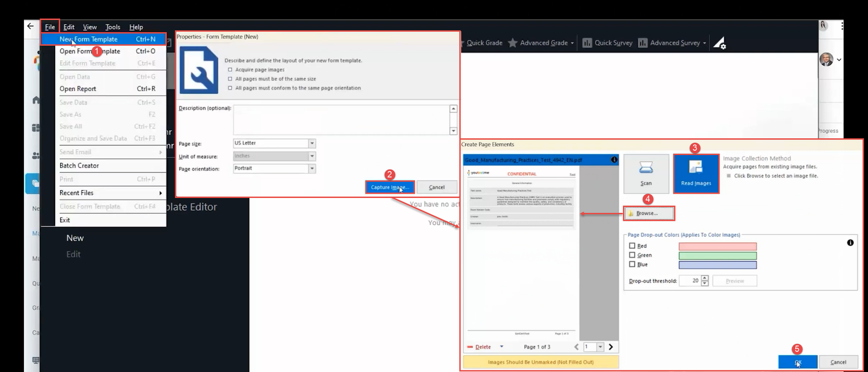Click in the Description text field

click(341, 119)
